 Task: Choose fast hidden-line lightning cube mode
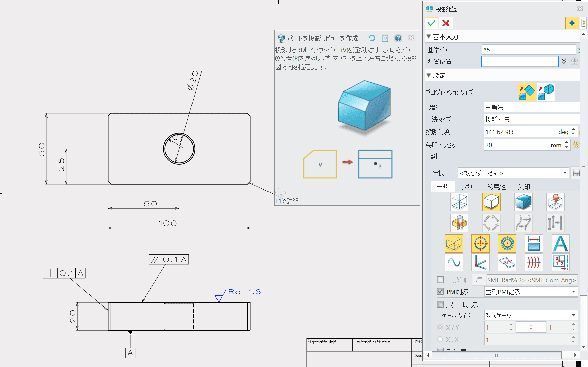pos(555,202)
